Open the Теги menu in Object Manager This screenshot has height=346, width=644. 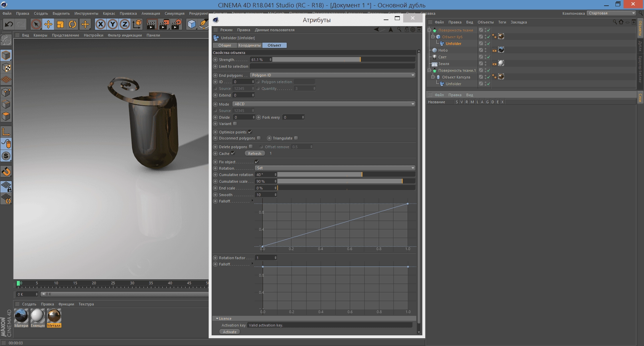point(502,22)
